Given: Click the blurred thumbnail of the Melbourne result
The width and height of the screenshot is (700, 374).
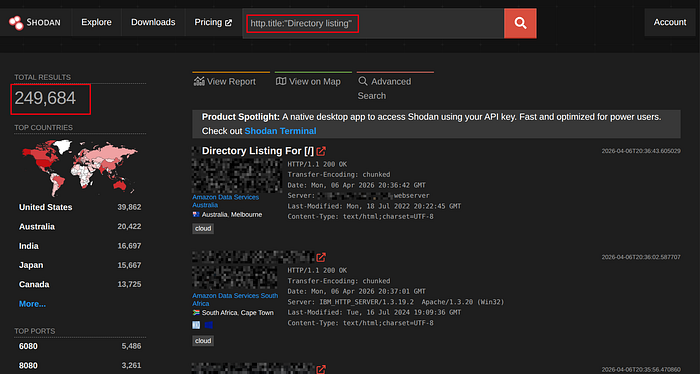Looking at the screenshot, I should 237,175.
